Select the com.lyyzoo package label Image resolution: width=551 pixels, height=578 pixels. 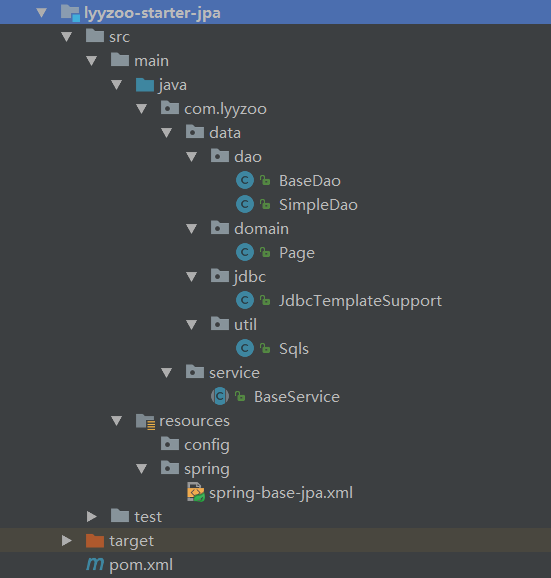click(225, 109)
